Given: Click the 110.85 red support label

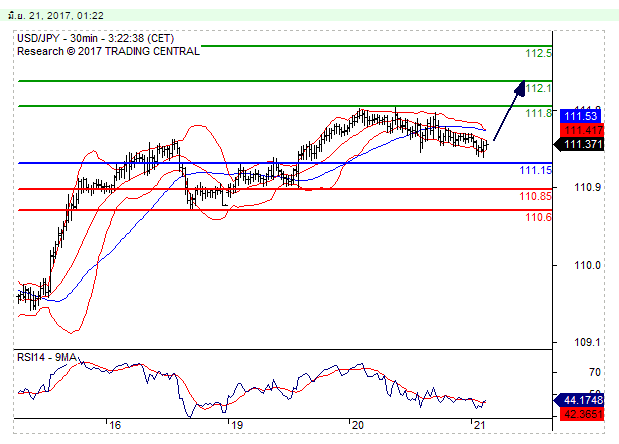Looking at the screenshot, I should point(536,196).
